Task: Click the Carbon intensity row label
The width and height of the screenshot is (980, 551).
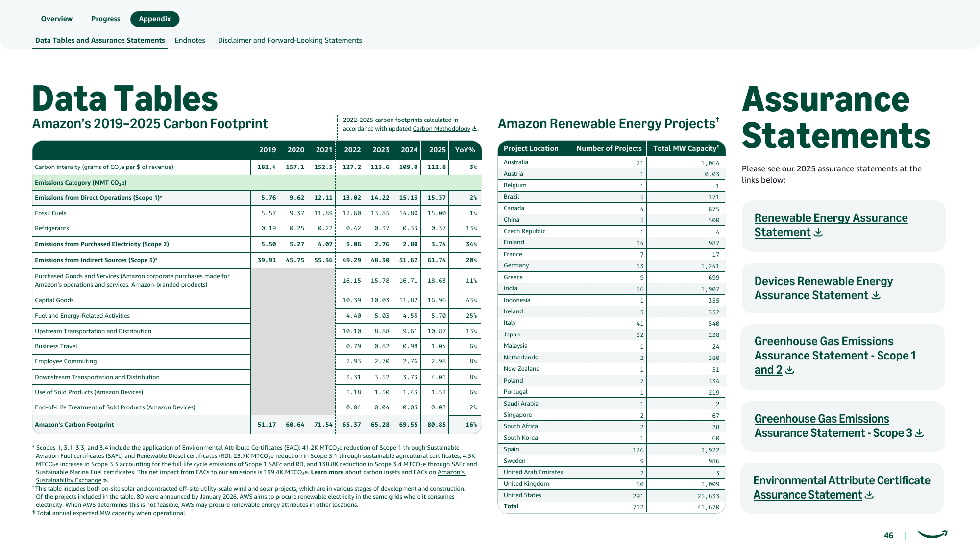Action: pos(104,167)
